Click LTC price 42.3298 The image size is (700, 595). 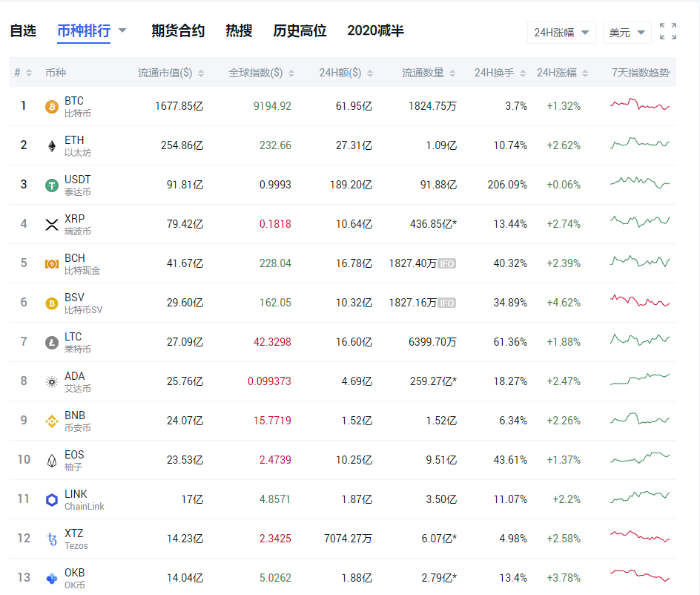point(272,342)
